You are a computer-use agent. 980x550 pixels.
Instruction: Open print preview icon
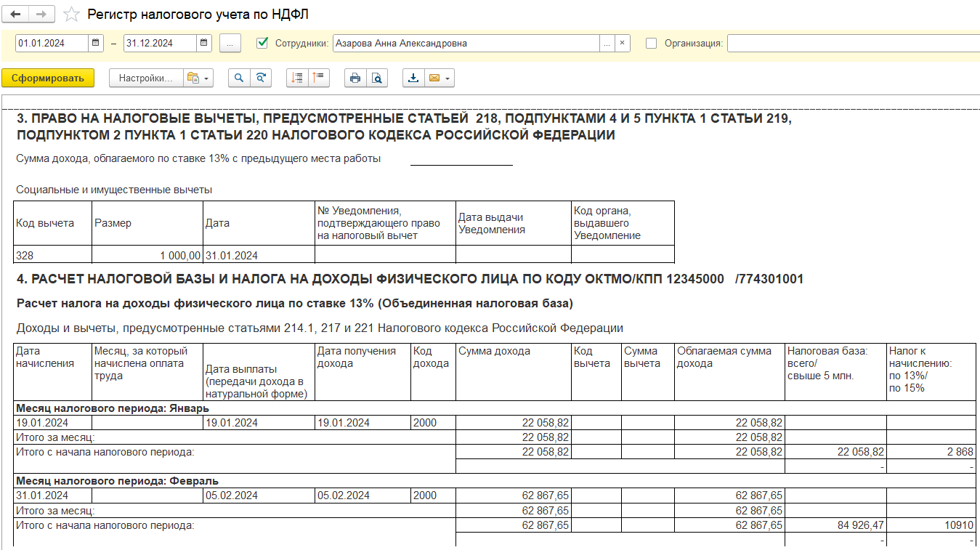pyautogui.click(x=377, y=78)
